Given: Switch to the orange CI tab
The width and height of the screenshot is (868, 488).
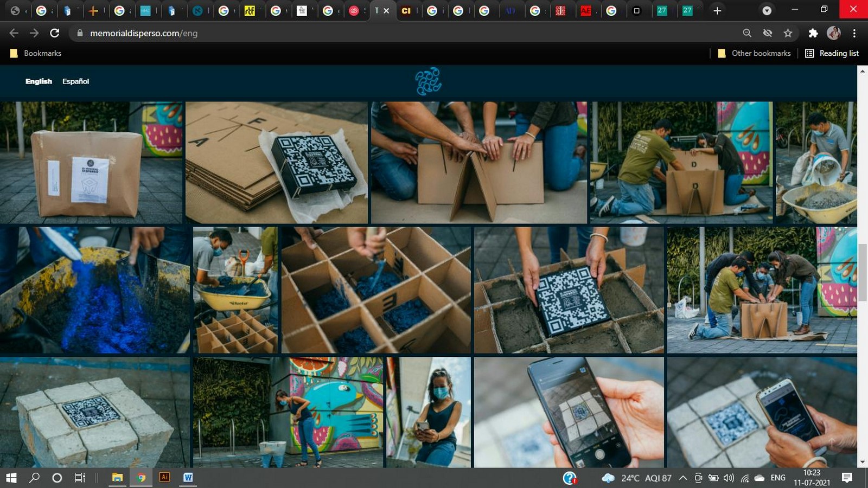Looking at the screenshot, I should coord(406,10).
